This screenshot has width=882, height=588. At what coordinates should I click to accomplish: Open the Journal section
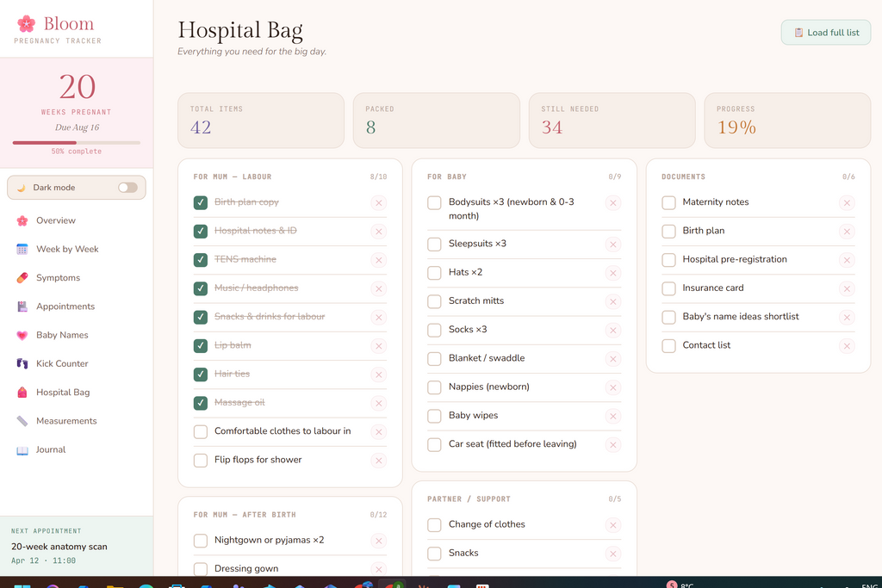77,449
